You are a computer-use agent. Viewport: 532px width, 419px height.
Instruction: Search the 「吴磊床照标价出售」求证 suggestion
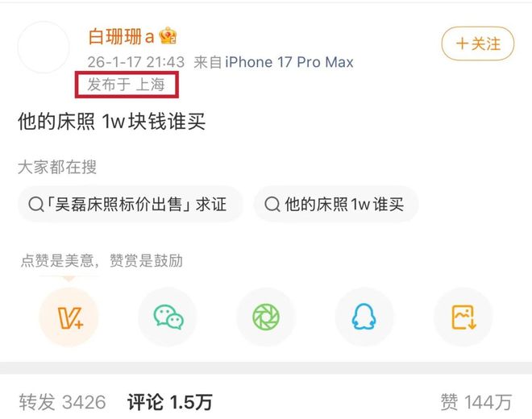(x=131, y=205)
